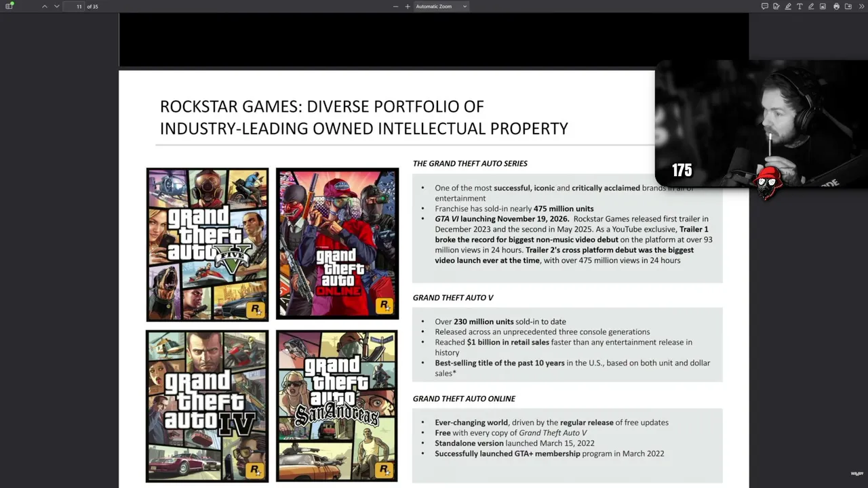
Task: Click the Grand Theft Auto Online cover image
Action: [337, 243]
